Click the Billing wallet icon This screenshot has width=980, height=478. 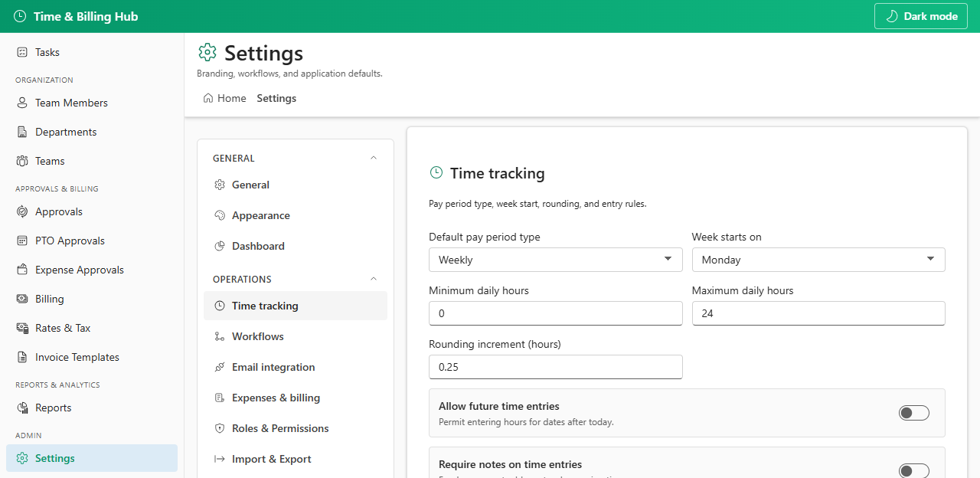click(x=22, y=299)
